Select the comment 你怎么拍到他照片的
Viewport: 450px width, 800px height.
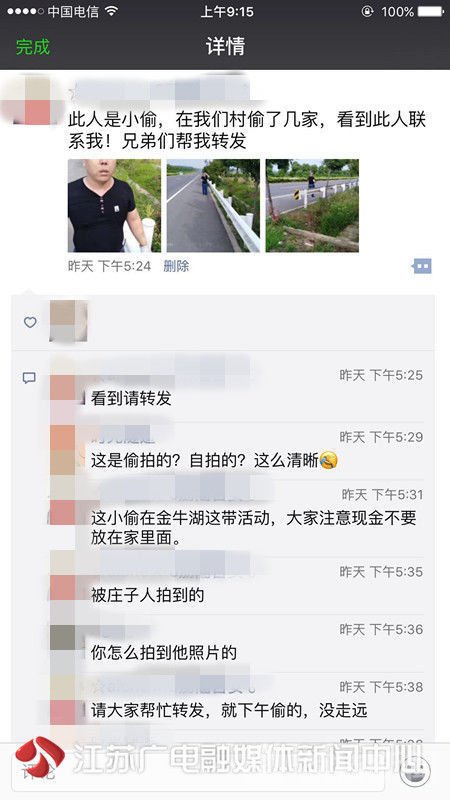pos(164,653)
